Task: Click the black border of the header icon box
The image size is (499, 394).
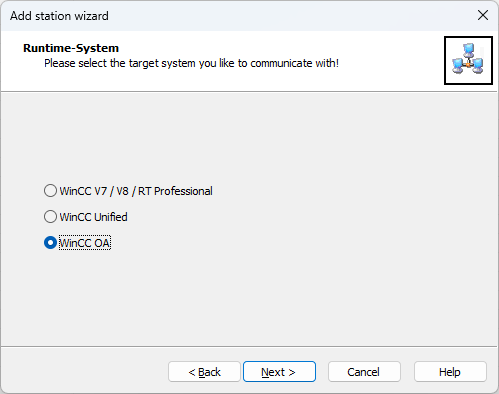Action: (x=468, y=37)
